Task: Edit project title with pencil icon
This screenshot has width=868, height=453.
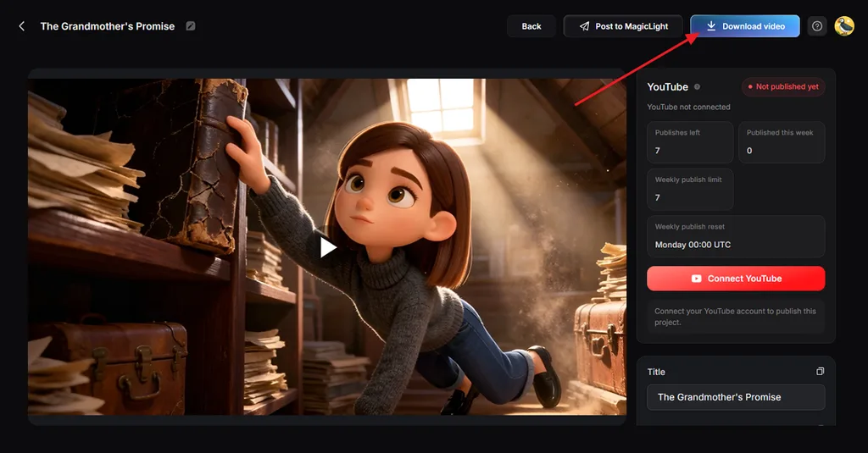Action: [x=191, y=26]
